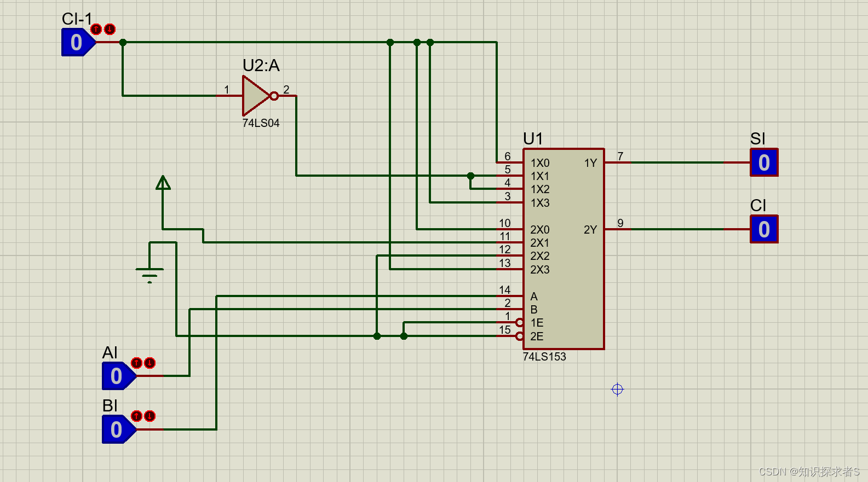Click the up arrow on AI input

click(137, 363)
